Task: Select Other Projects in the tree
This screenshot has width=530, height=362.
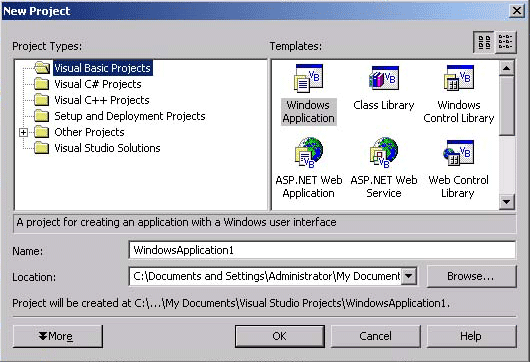Action: (89, 132)
